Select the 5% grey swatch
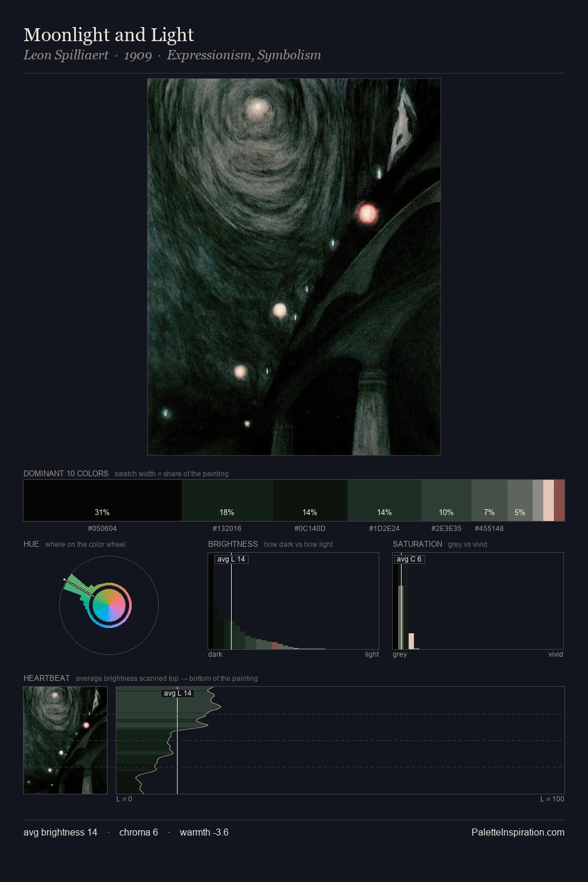Viewport: 588px width, 882px height. coord(520,500)
